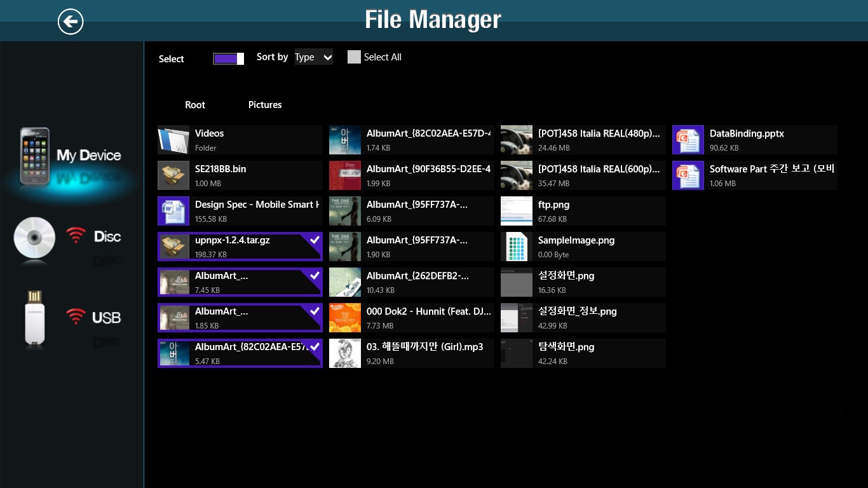Open the USB drive icon
Viewport: 868px width, 488px height.
tap(35, 318)
